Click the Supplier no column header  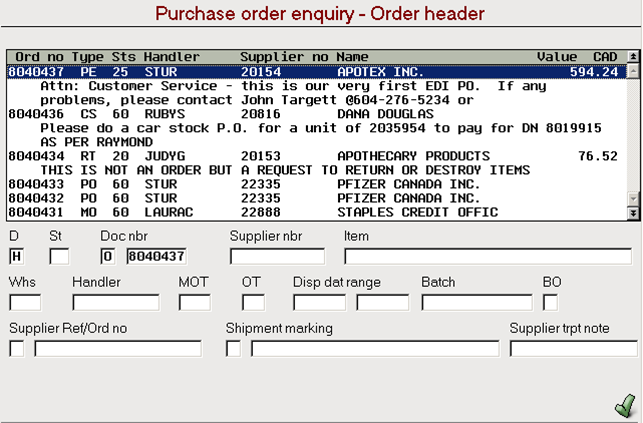pyautogui.click(x=284, y=57)
